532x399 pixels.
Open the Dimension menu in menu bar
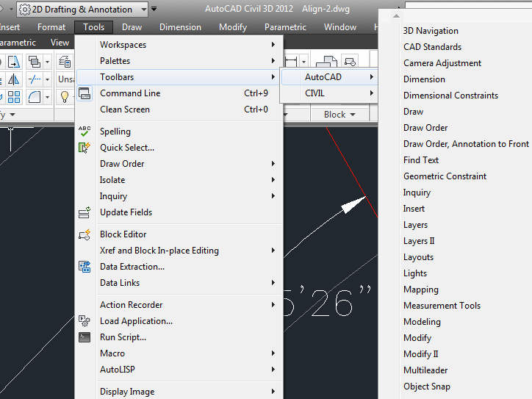coord(180,27)
